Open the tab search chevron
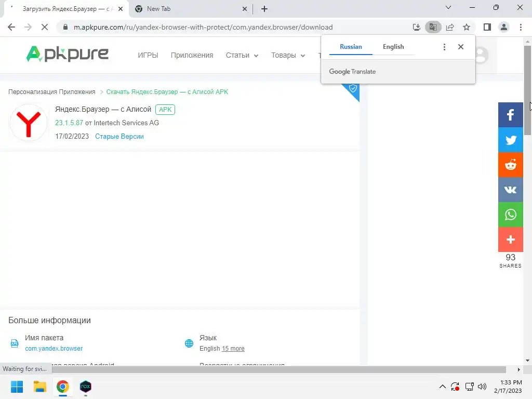532x399 pixels. (448, 7)
